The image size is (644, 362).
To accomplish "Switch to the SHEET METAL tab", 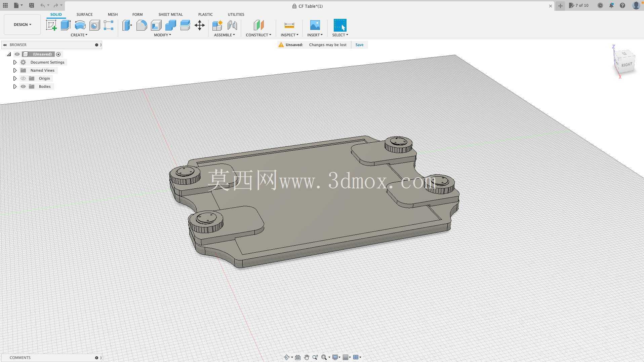I will point(171,14).
